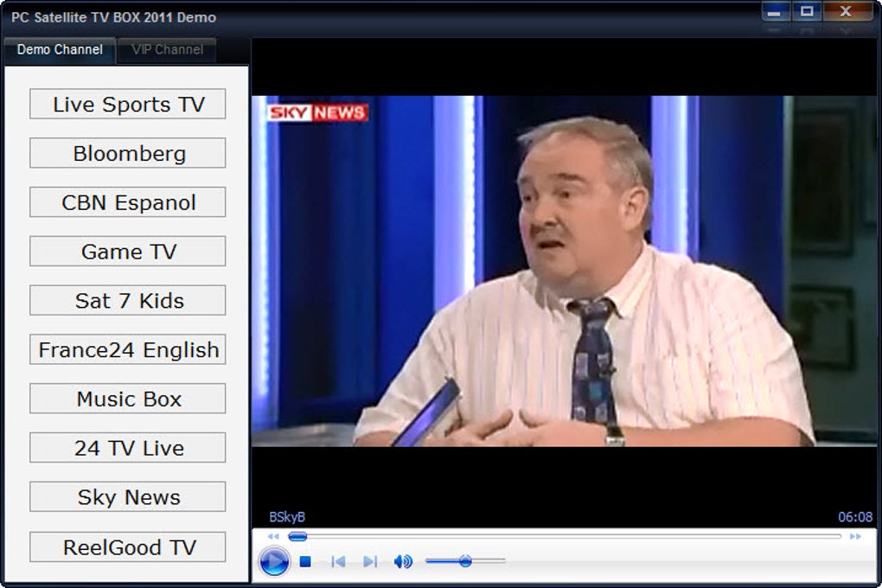Select the 24 TV Live channel

pyautogui.click(x=128, y=447)
